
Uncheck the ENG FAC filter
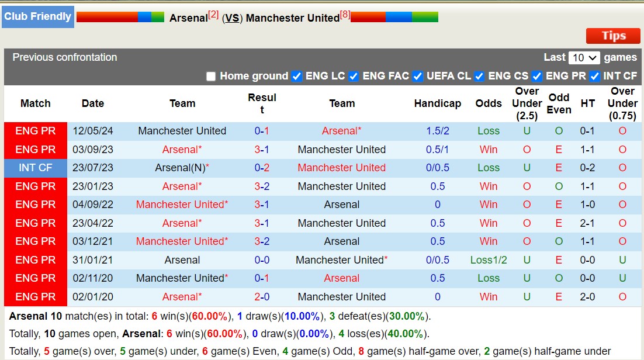[x=354, y=76]
